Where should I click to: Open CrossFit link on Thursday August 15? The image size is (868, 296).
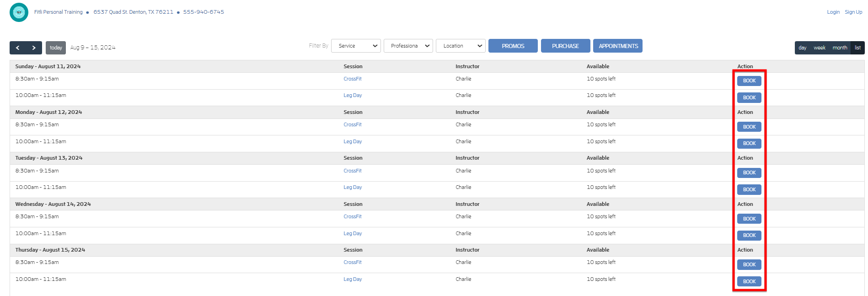point(353,262)
